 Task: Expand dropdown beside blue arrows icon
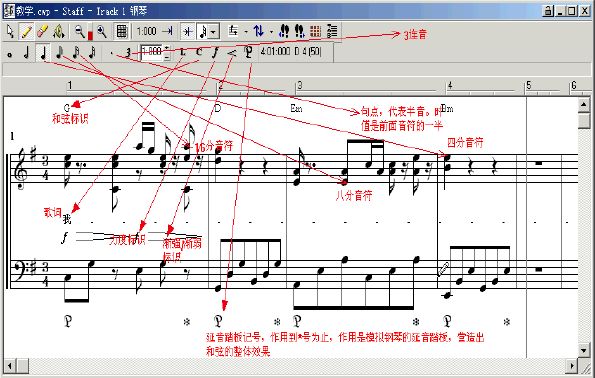pyautogui.click(x=271, y=32)
